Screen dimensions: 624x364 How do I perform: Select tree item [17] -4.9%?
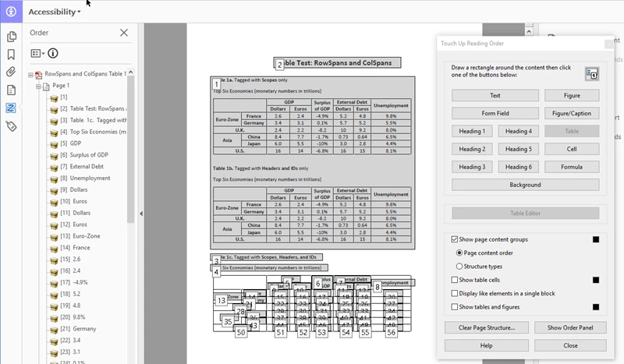[x=74, y=282]
